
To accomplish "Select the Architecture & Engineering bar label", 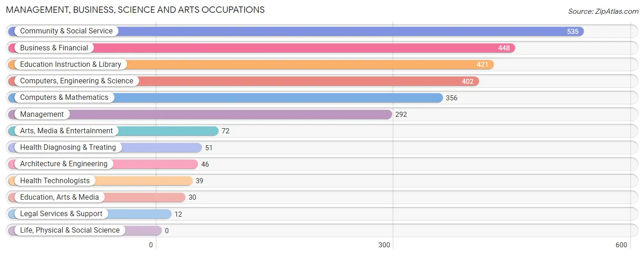I will tap(64, 164).
